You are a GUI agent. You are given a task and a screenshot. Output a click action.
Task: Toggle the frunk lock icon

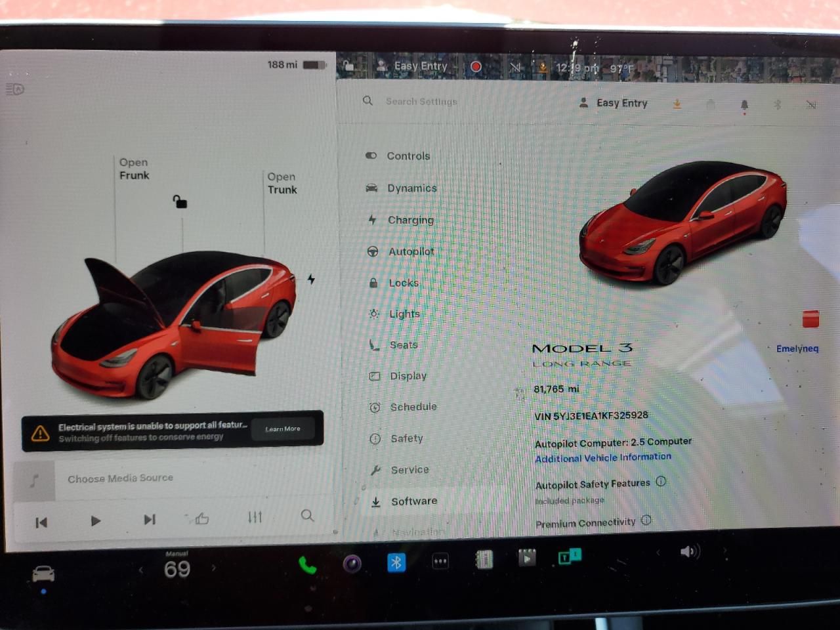(180, 201)
